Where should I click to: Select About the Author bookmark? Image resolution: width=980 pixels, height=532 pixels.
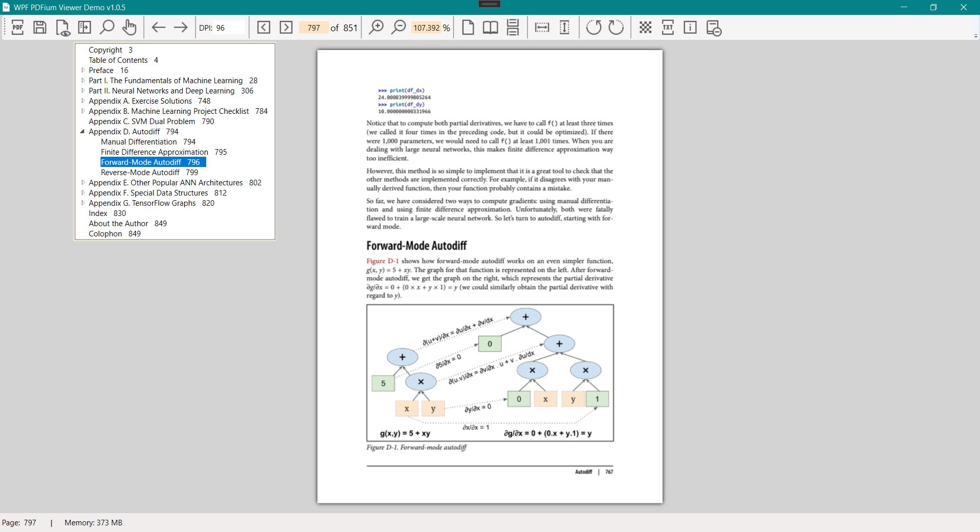(x=128, y=224)
